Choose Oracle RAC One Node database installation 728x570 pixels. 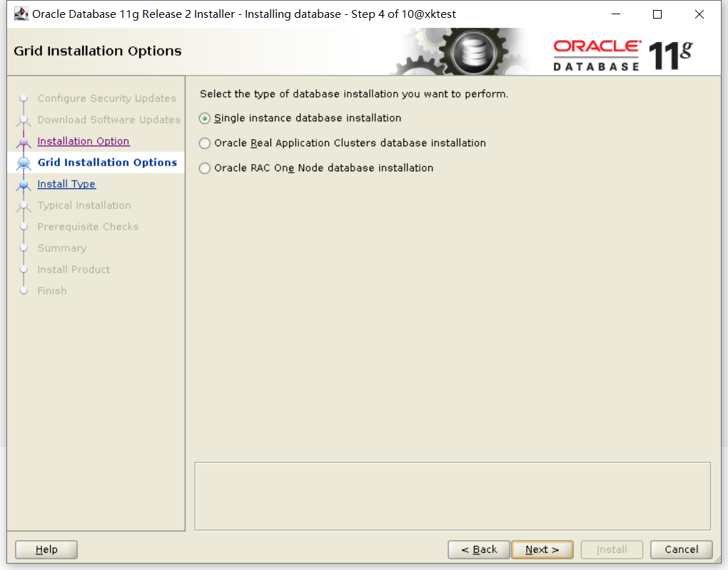(x=205, y=168)
